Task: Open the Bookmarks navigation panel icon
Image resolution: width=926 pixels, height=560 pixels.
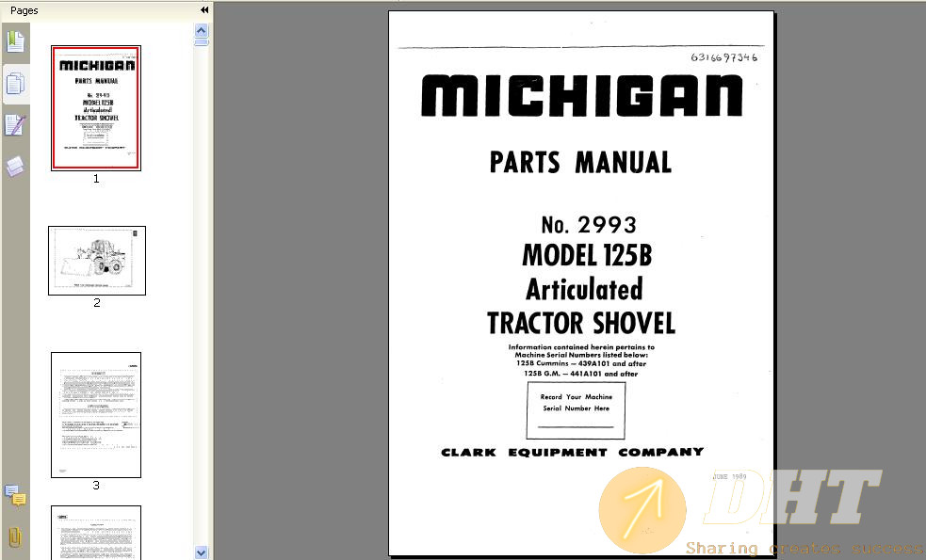Action: [15, 42]
